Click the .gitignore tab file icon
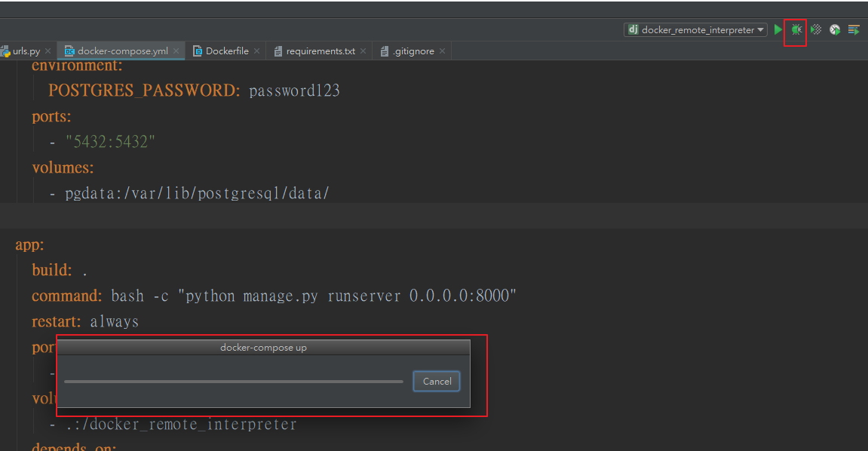 (x=384, y=51)
